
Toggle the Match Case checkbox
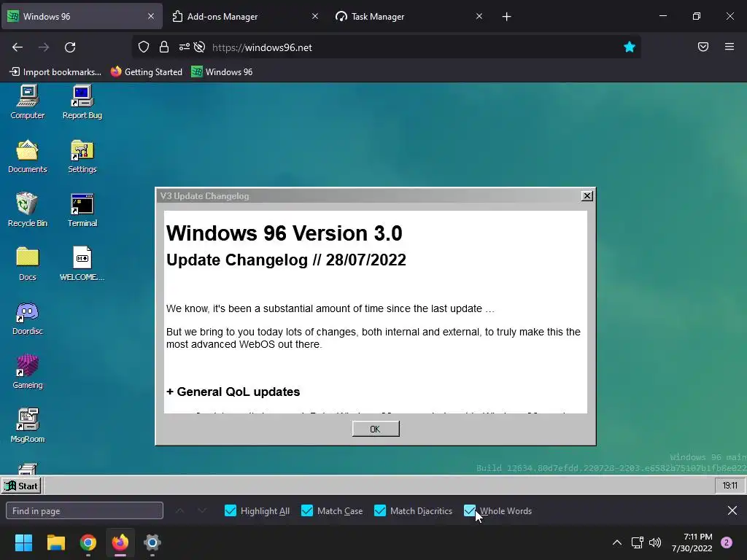307,511
